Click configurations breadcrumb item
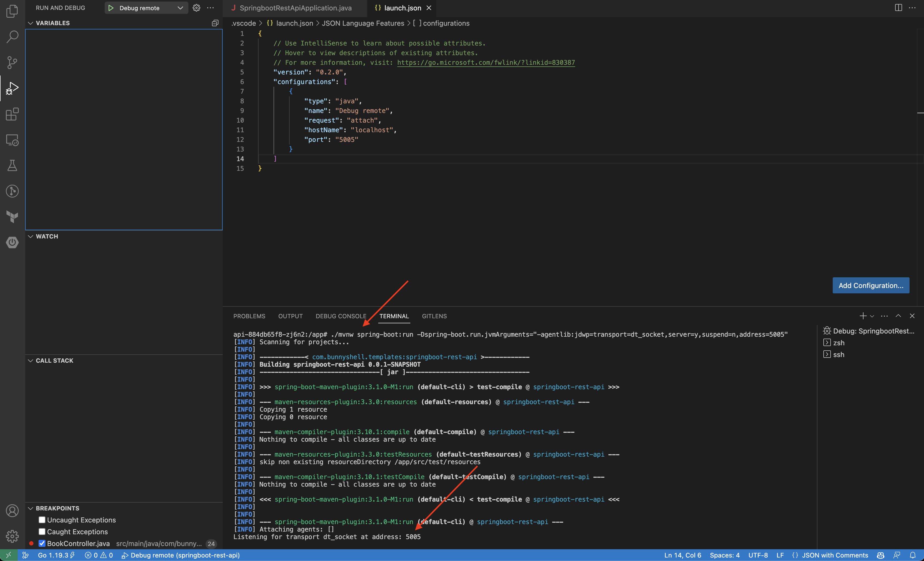Screen dimensions: 924x561 pyautogui.click(x=441, y=23)
